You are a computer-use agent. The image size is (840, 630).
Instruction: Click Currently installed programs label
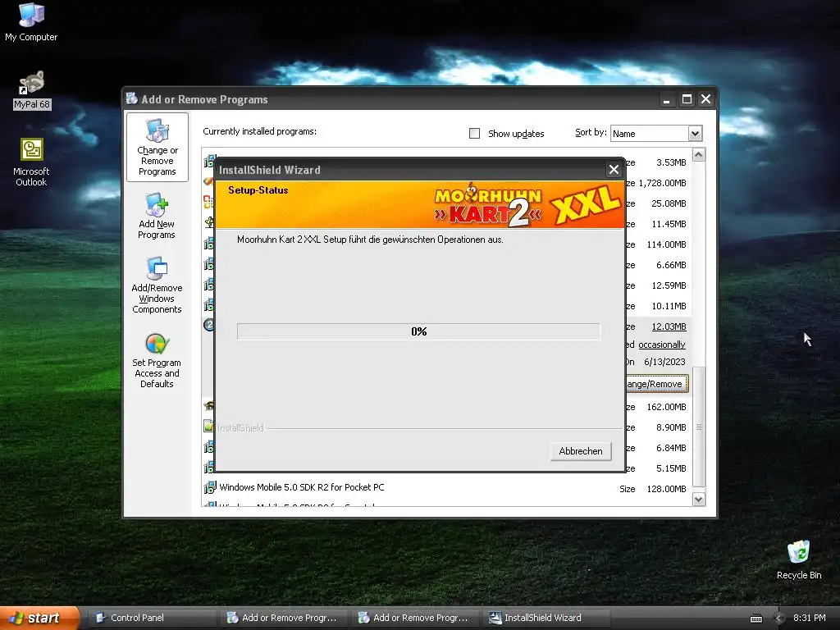click(259, 131)
